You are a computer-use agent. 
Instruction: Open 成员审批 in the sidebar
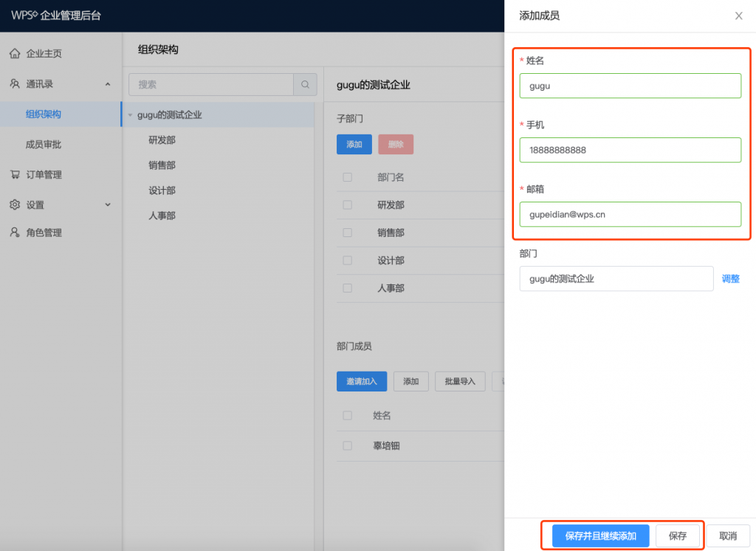tap(44, 145)
